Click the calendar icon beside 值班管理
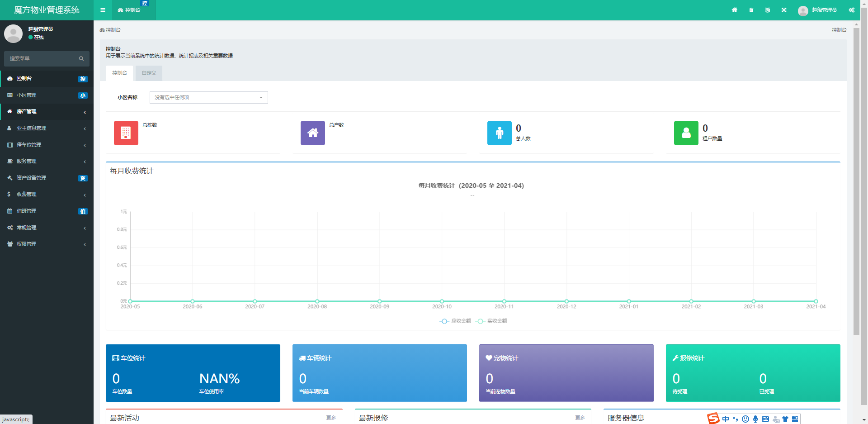The height and width of the screenshot is (424, 868). click(x=10, y=211)
